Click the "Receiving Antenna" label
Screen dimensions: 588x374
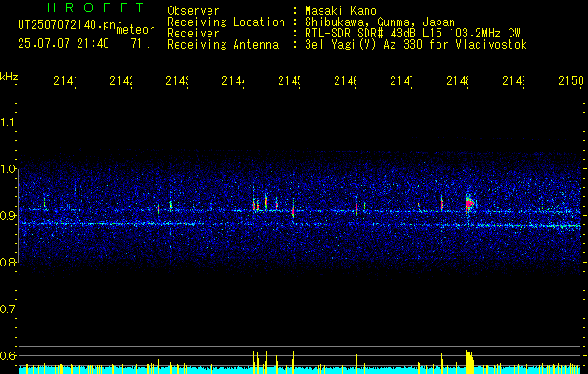pyautogui.click(x=222, y=45)
